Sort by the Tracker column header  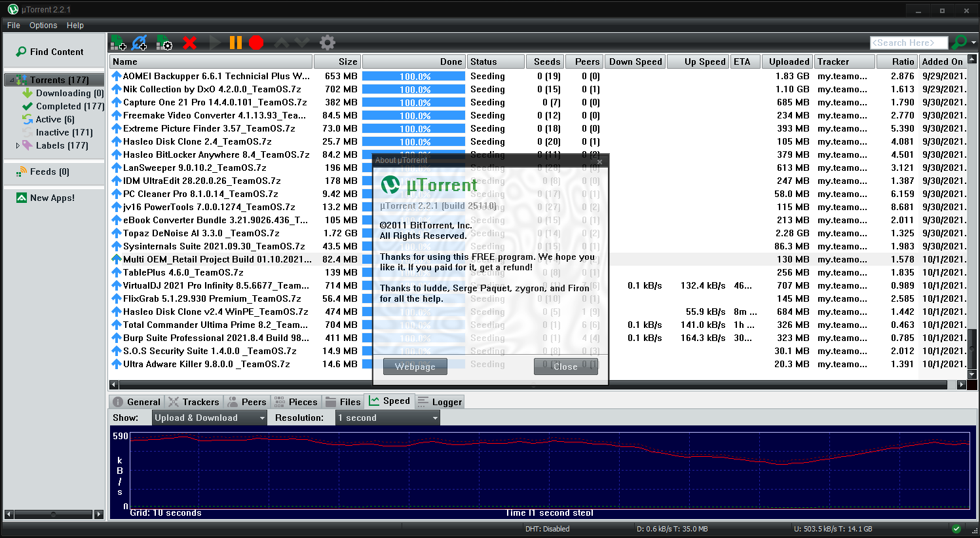[845, 62]
